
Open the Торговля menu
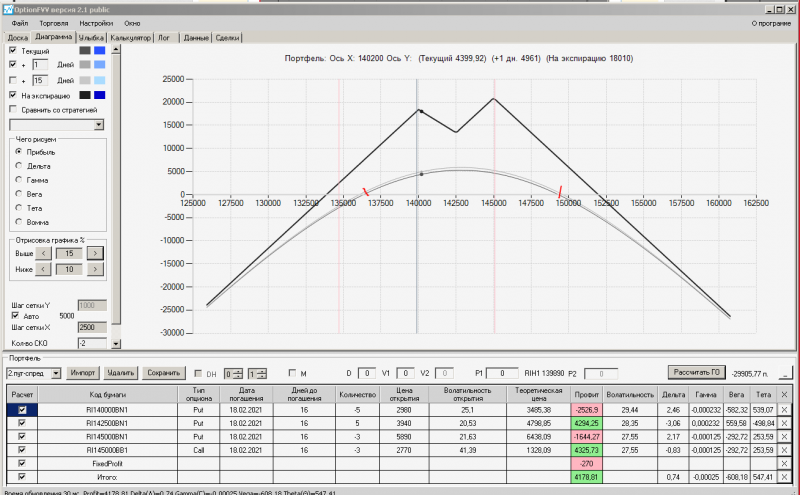54,23
